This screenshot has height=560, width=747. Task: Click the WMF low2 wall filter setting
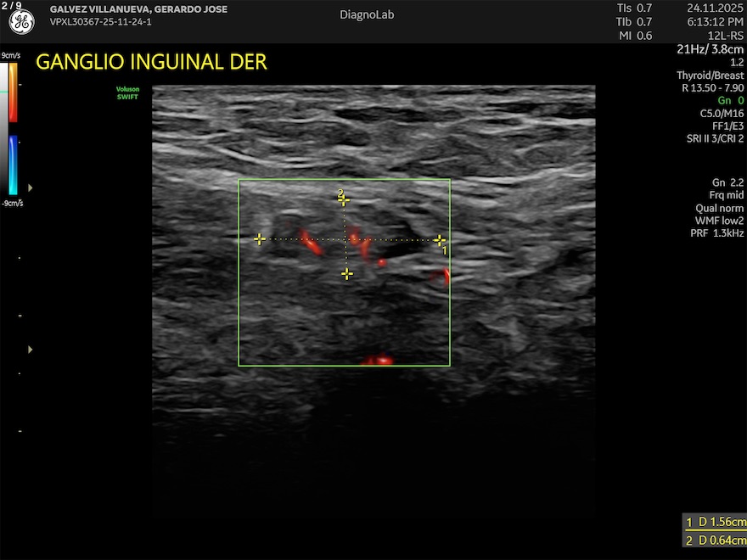coord(719,221)
